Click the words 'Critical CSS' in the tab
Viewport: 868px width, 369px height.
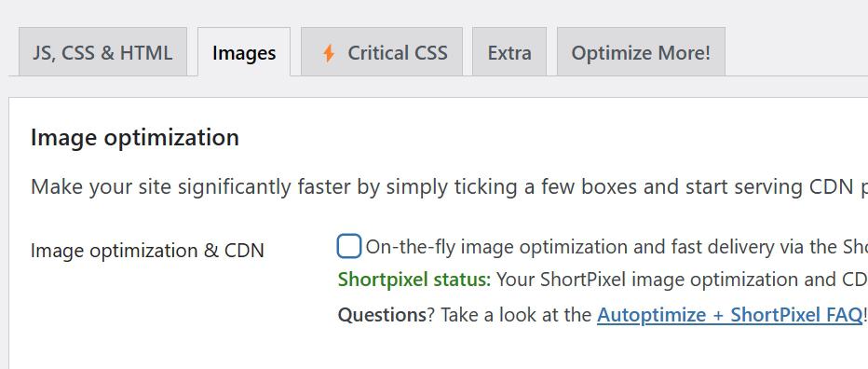click(397, 52)
